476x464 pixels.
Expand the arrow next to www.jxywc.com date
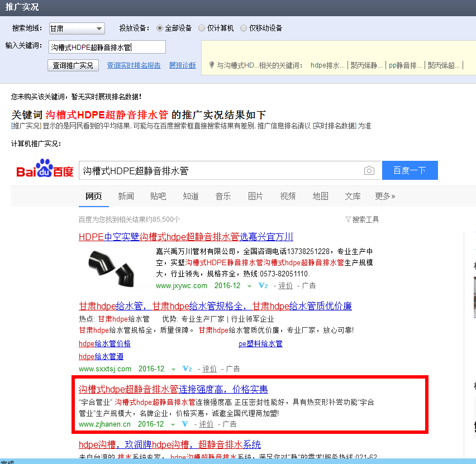coord(249,286)
